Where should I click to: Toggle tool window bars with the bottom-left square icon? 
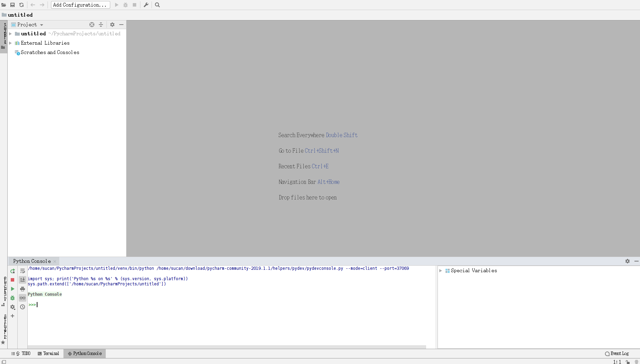tap(4, 362)
